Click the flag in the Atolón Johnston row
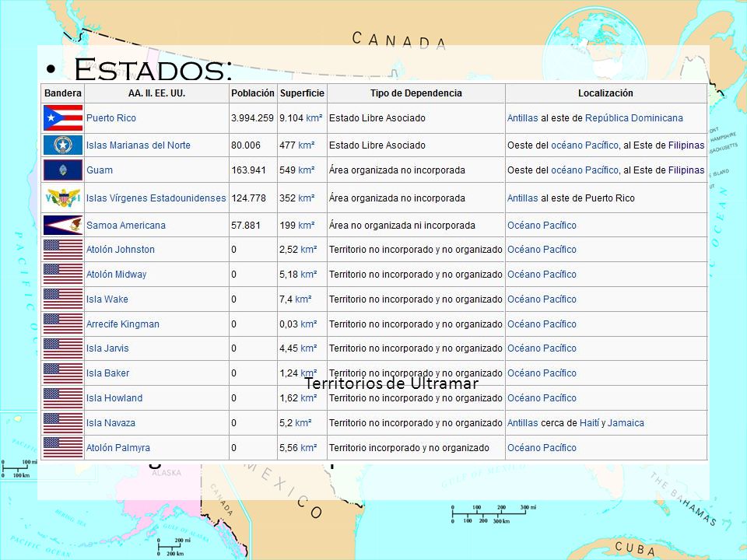Image resolution: width=747 pixels, height=560 pixels. click(x=63, y=250)
